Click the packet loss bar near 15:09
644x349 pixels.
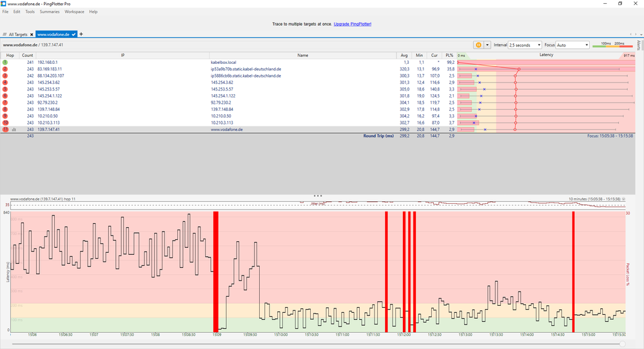[x=215, y=272]
